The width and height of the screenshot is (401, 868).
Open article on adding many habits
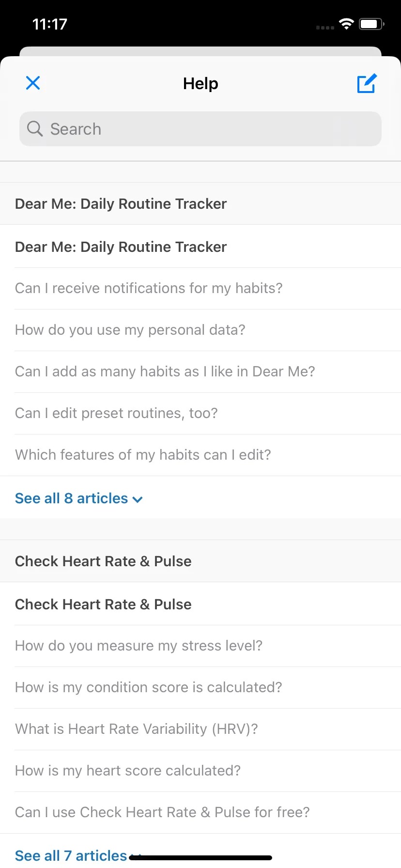(200, 372)
